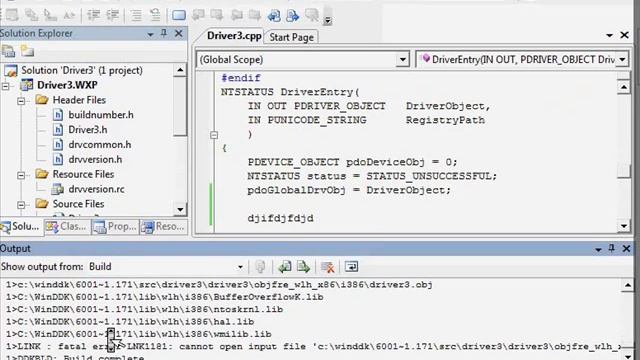This screenshot has height=360, width=640.
Task: Click the Increase Line Indent toolbar icon
Action: tap(113, 16)
